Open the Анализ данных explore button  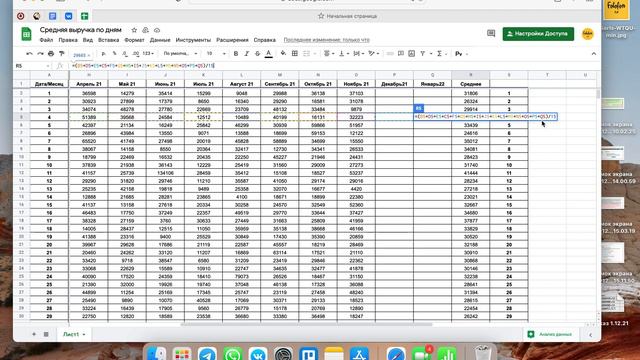click(x=549, y=334)
